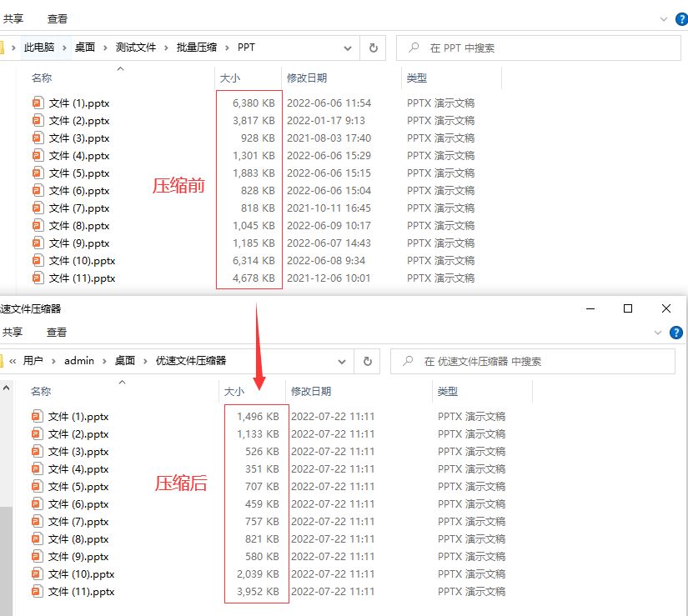Open address history dropdown in the PPT window
The image size is (688, 616).
[348, 48]
